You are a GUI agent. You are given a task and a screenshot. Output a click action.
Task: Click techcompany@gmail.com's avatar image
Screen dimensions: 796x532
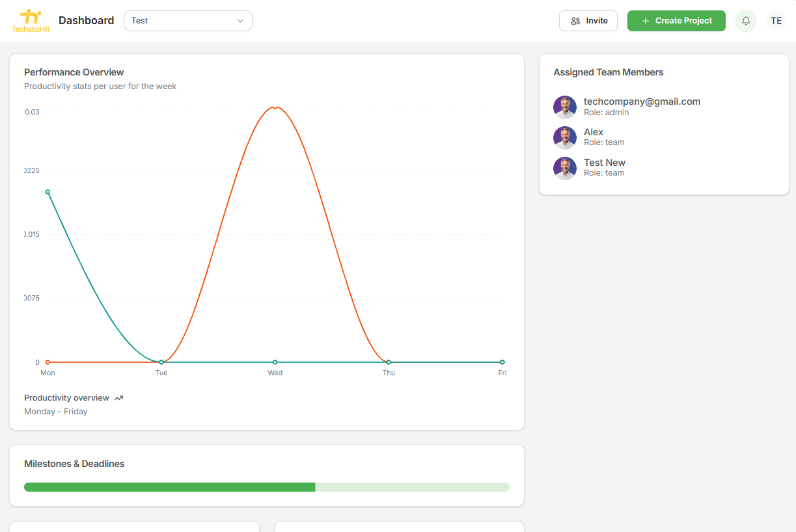pos(564,107)
